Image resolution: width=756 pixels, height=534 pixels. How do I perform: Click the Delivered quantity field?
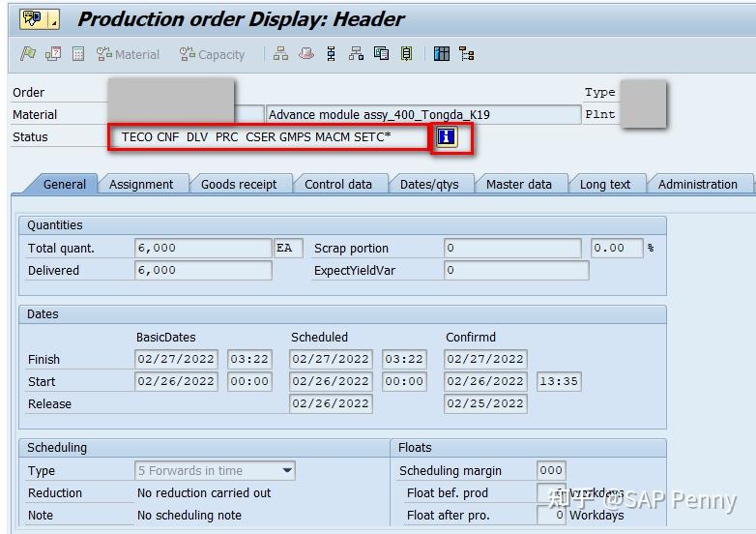pos(203,270)
